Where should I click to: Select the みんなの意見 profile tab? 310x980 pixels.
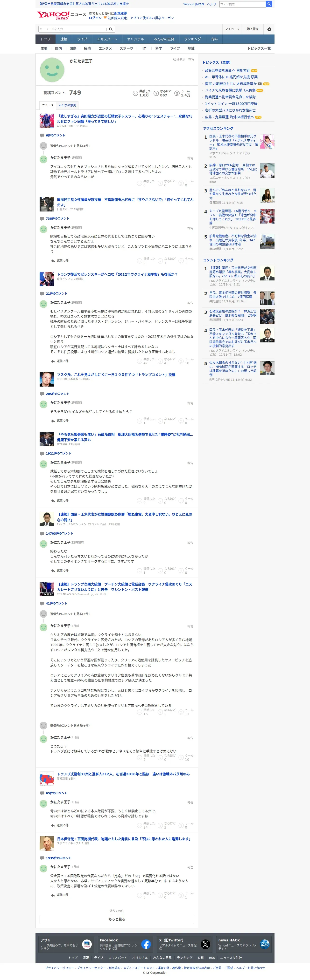tap(67, 105)
